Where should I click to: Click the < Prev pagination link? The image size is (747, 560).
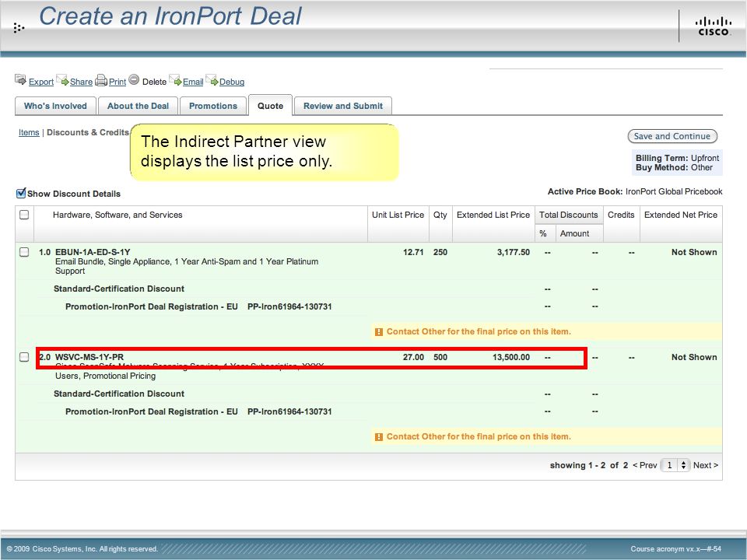click(x=644, y=465)
